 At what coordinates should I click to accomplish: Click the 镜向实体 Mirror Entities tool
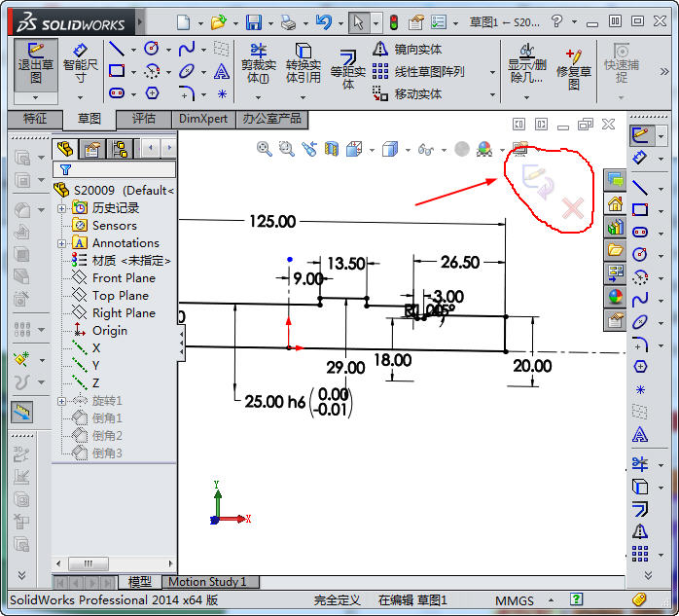click(x=407, y=49)
